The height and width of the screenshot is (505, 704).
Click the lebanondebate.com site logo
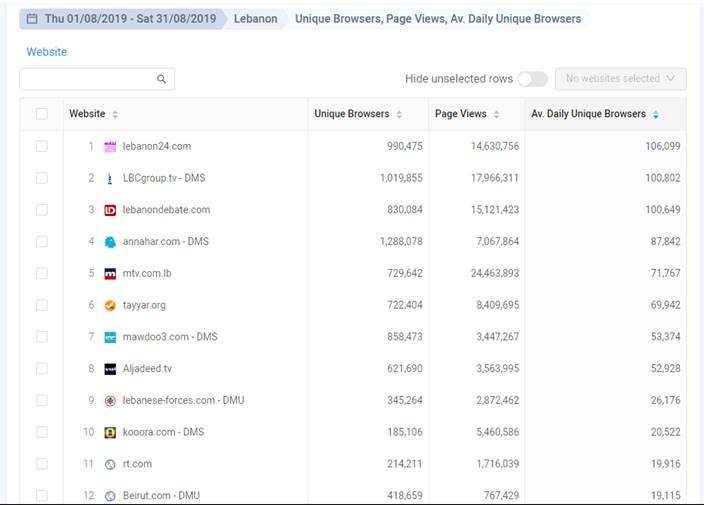point(110,210)
